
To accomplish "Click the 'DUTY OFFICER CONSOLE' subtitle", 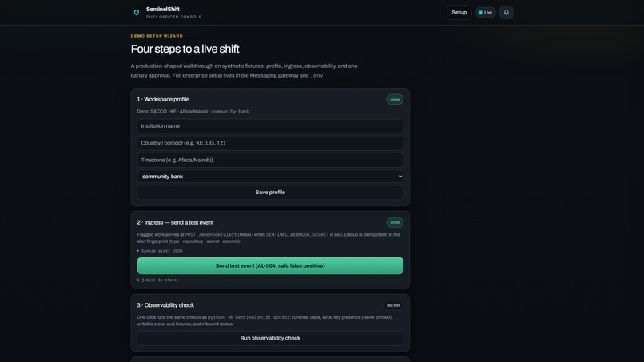I will tap(173, 17).
